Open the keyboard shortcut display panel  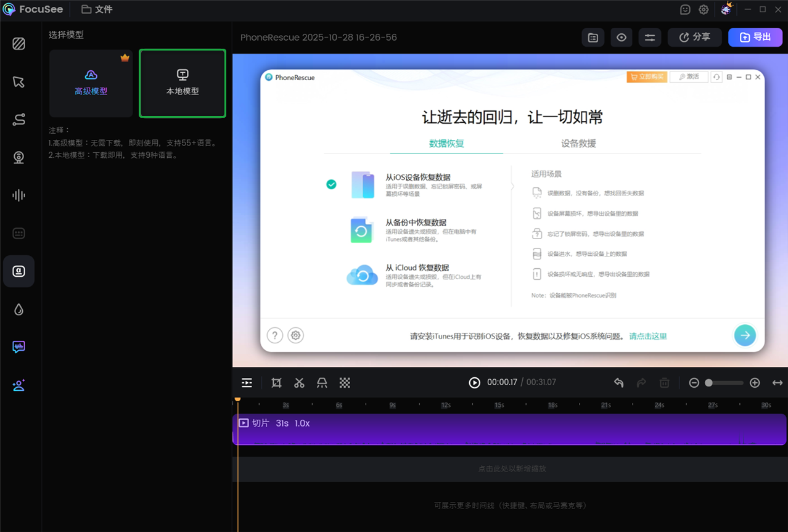18,233
